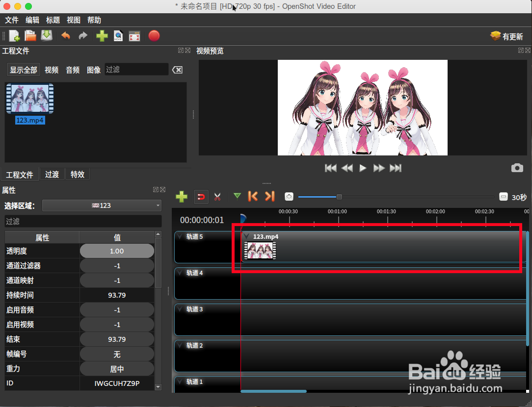532x407 pixels.
Task: Float the properties panel
Action: 156,189
